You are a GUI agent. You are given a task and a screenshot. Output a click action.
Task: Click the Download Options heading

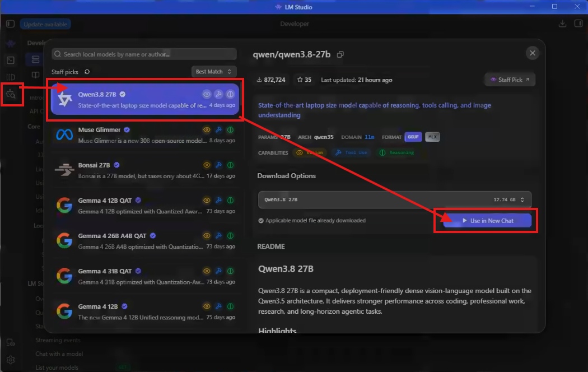287,176
